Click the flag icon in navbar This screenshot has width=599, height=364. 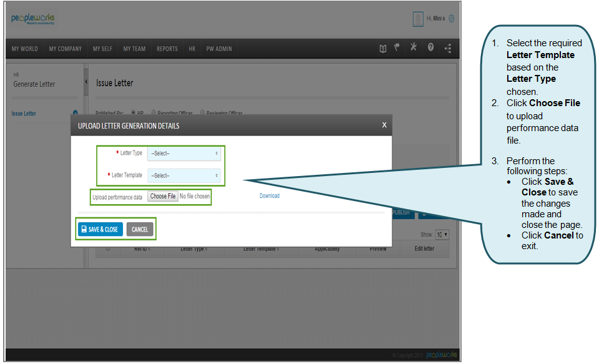[397, 47]
